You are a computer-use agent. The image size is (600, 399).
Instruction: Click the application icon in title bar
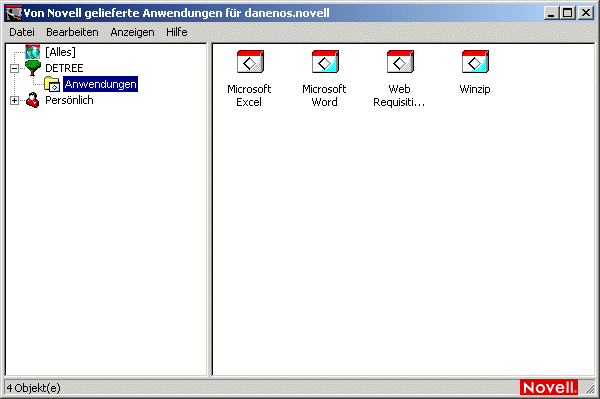click(13, 13)
